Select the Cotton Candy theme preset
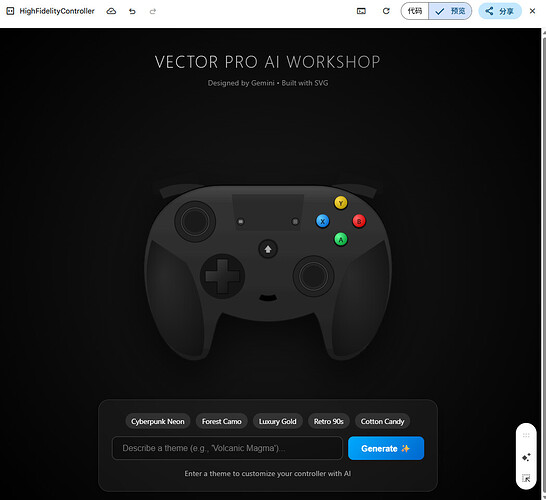The image size is (546, 500). [382, 421]
